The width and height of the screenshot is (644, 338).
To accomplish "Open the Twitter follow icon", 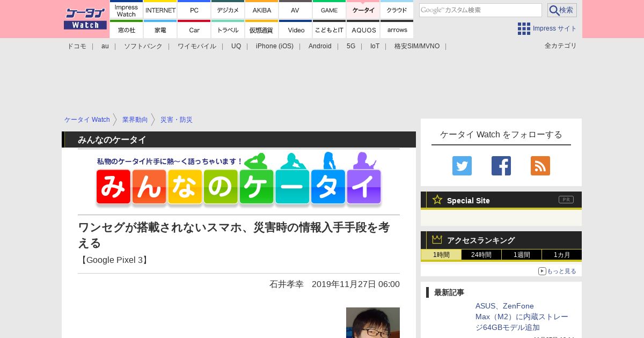I will tap(462, 166).
